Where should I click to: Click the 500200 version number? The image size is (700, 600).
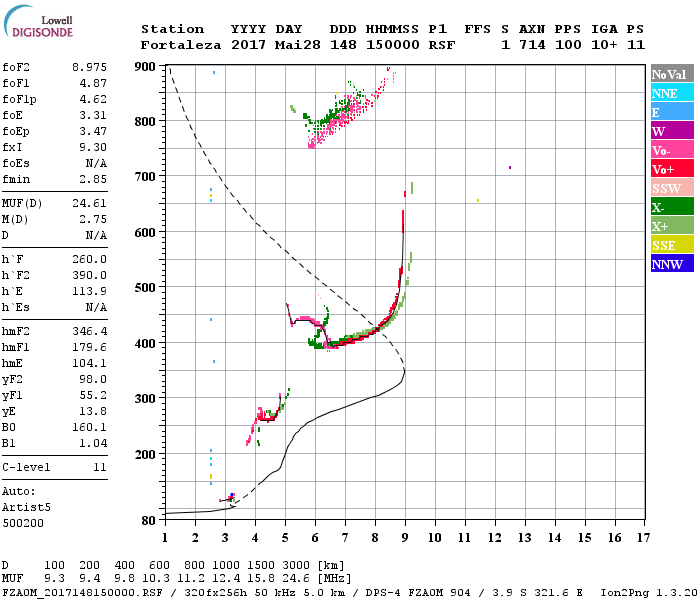pyautogui.click(x=23, y=523)
